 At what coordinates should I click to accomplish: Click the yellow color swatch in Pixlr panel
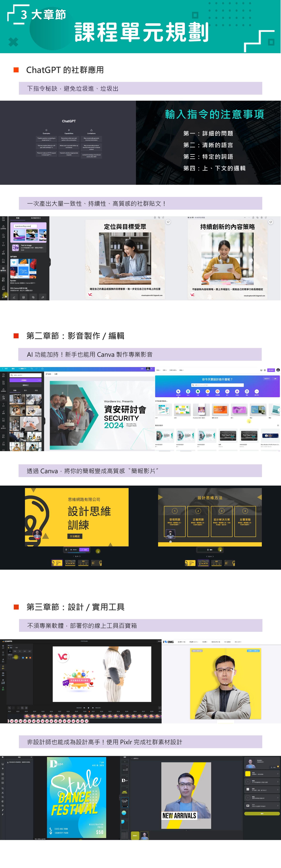(x=248, y=774)
